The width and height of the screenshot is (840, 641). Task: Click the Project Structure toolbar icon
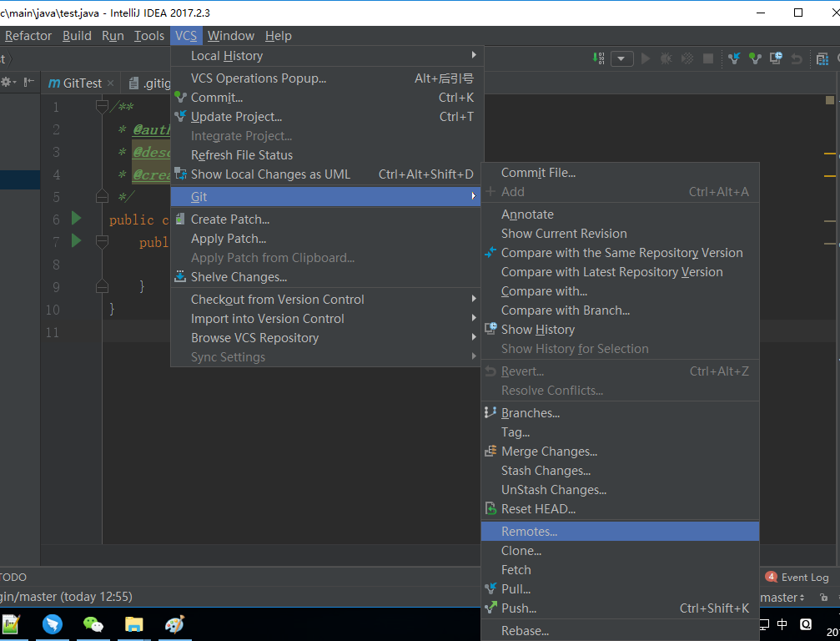point(822,58)
